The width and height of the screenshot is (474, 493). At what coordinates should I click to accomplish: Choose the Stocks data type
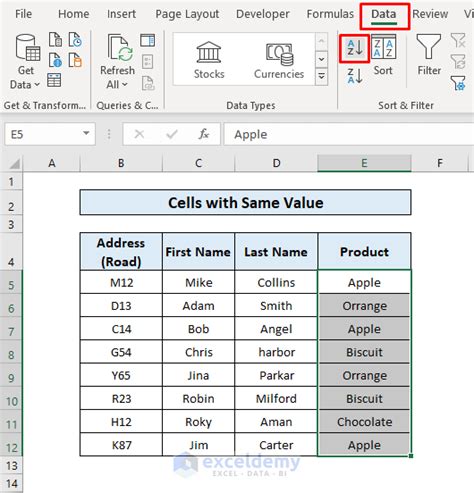tap(209, 60)
